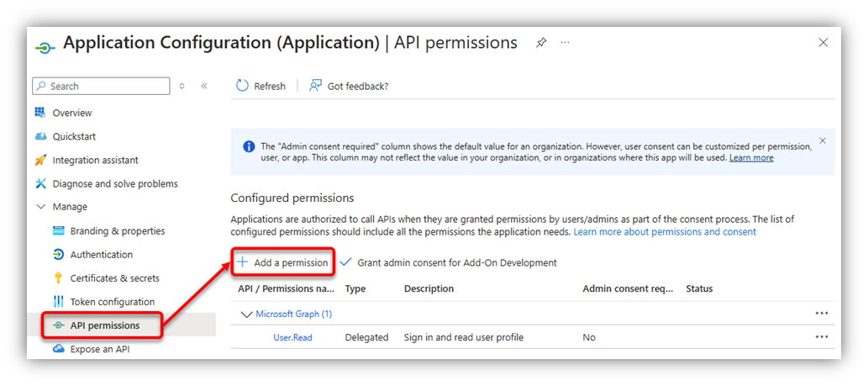This screenshot has height=386, width=868.
Task: Open Learn more about permissions and consent
Action: tap(665, 232)
